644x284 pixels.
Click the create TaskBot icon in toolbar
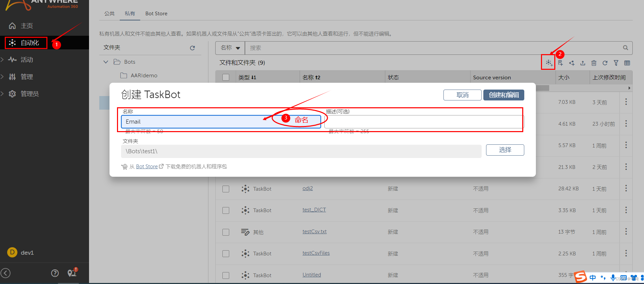549,63
